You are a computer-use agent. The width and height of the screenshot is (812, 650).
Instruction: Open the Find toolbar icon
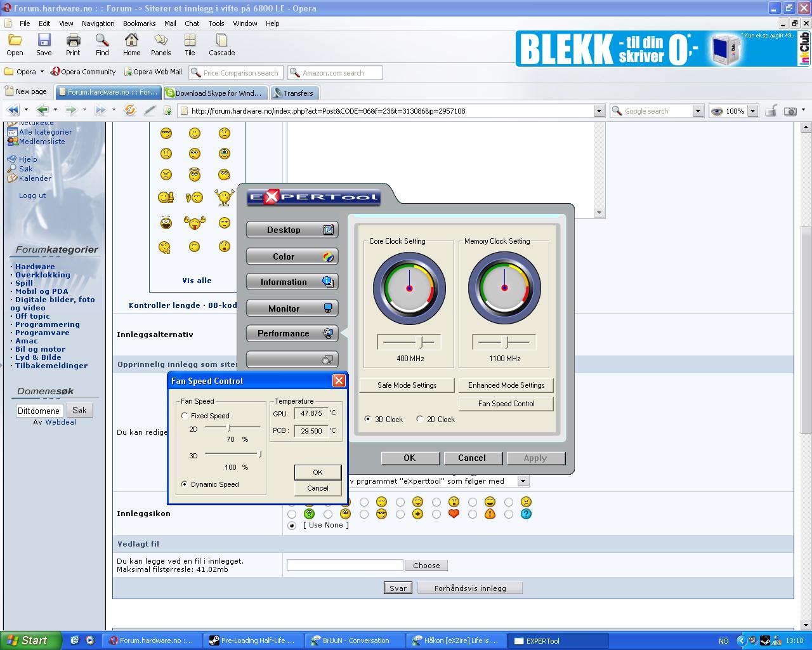coord(102,44)
